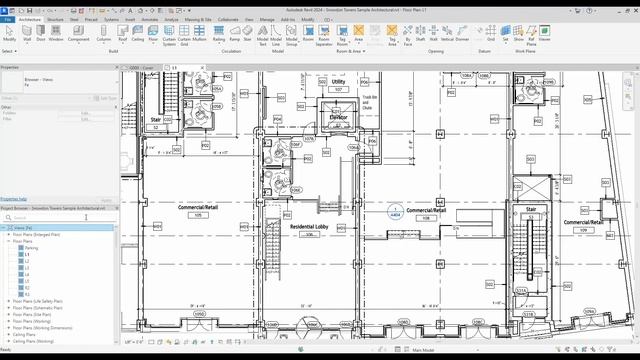
Task: Select the Roof tool
Action: 122,33
